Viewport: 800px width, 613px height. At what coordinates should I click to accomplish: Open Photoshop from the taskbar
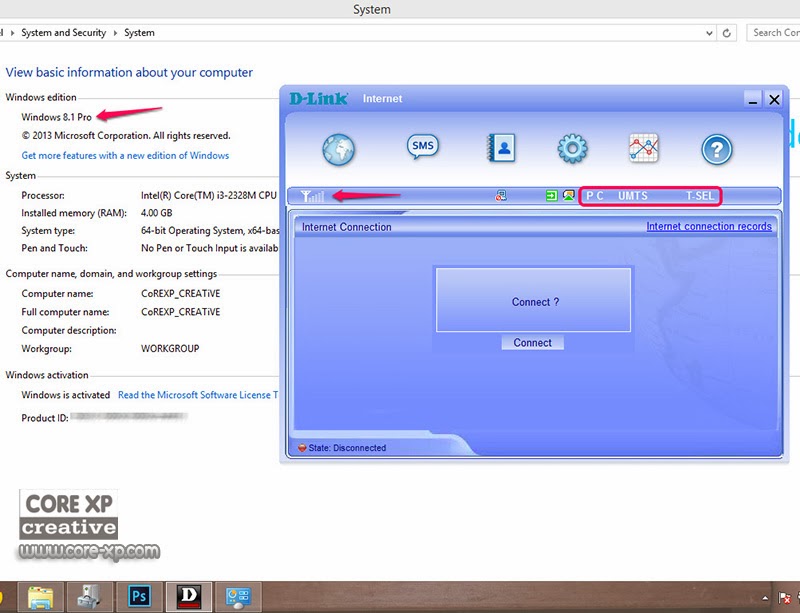point(139,597)
